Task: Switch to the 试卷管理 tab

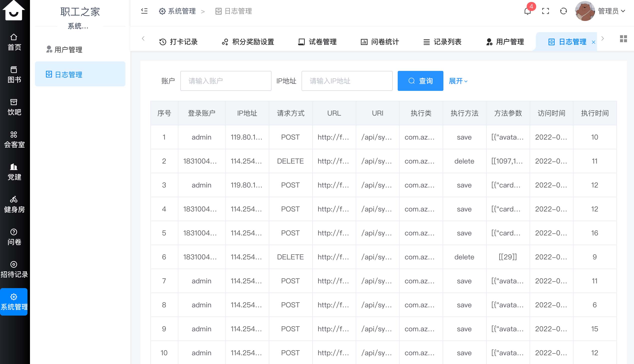Action: tap(317, 42)
